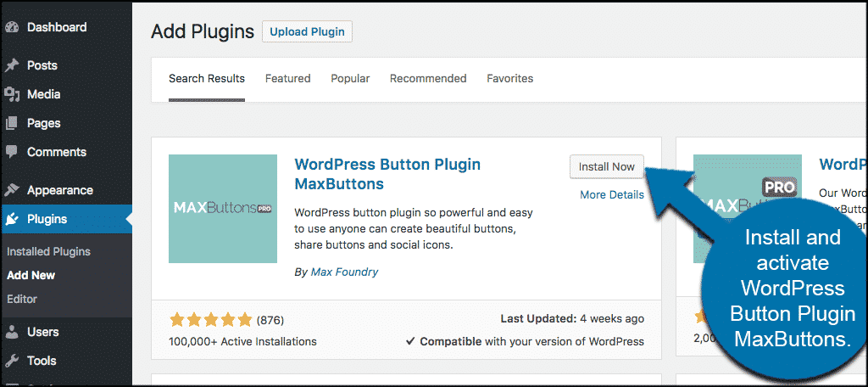Screen dimensions: 868x387
Task: Click the Upload Plugin button
Action: click(x=307, y=31)
